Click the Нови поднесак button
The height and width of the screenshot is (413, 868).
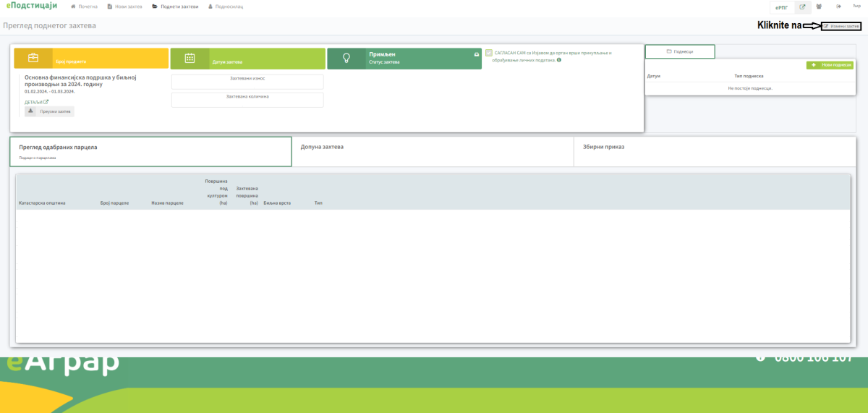[x=830, y=65]
